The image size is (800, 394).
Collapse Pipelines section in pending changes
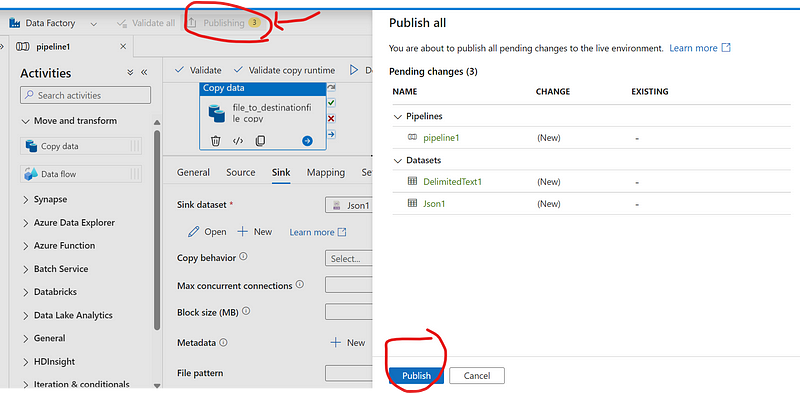(398, 116)
